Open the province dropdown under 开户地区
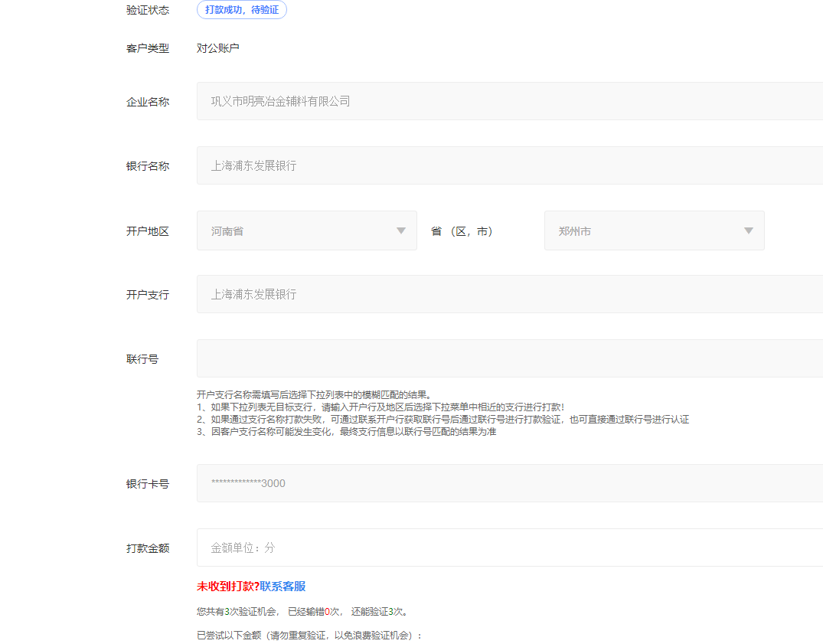823x644 pixels. pos(306,230)
